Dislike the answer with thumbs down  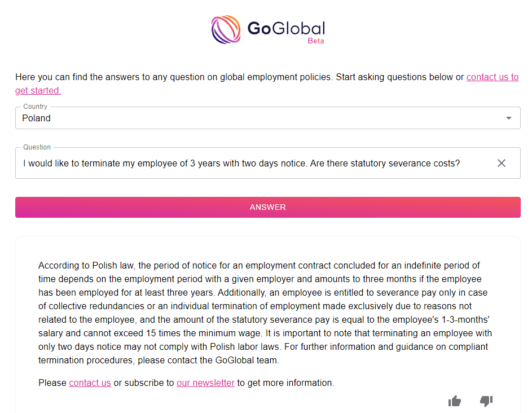tap(486, 401)
